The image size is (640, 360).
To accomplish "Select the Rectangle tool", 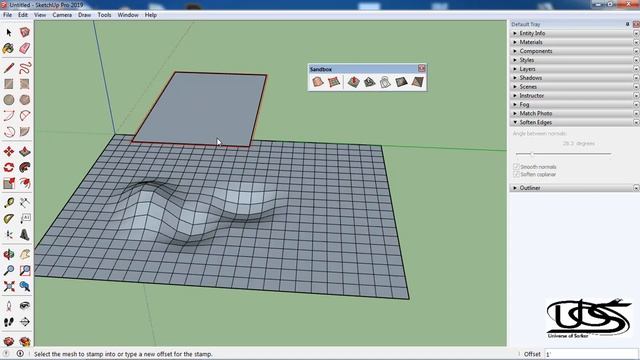I will (x=9, y=84).
